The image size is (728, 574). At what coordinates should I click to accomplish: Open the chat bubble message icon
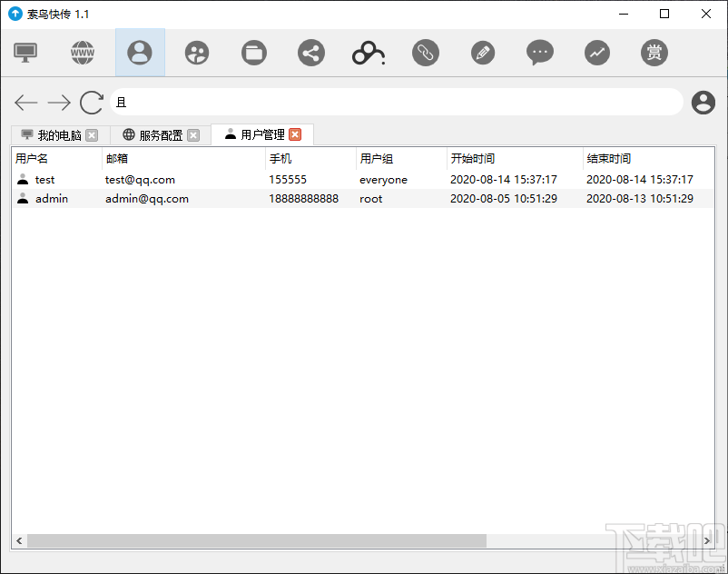pyautogui.click(x=540, y=53)
